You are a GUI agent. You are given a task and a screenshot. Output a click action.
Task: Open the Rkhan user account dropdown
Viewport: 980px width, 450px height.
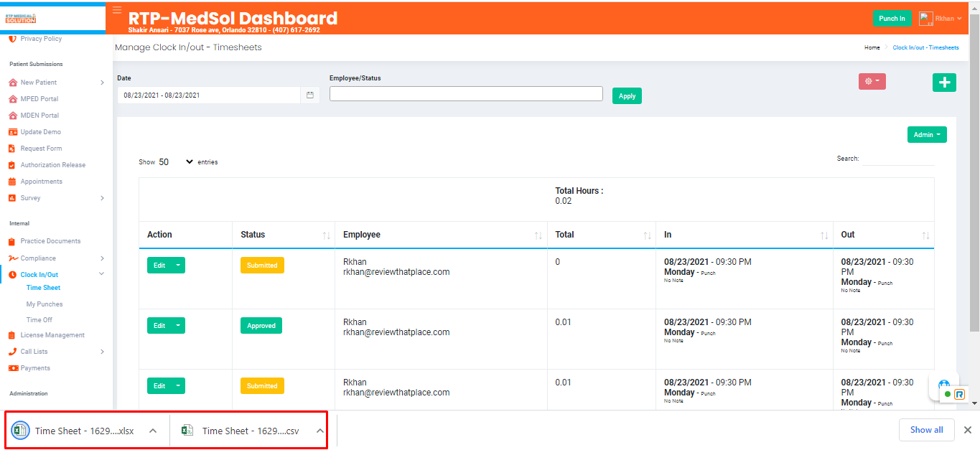tap(948, 19)
